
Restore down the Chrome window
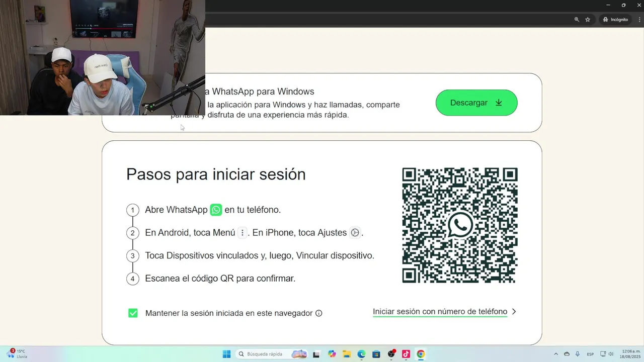tap(623, 5)
